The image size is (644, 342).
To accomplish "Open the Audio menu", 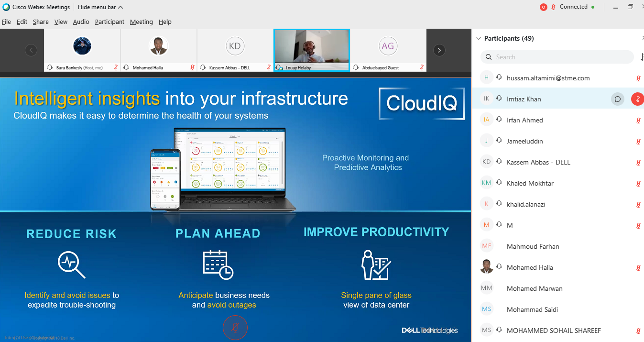I will [81, 22].
